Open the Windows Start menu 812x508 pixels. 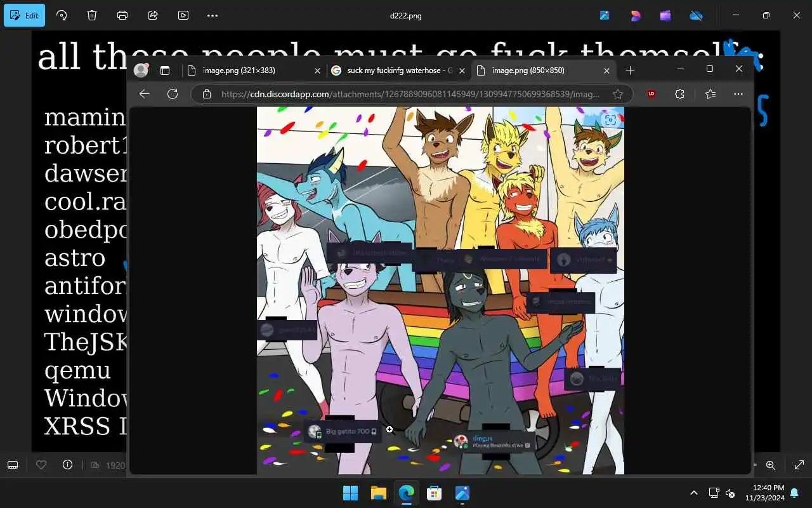pos(350,493)
